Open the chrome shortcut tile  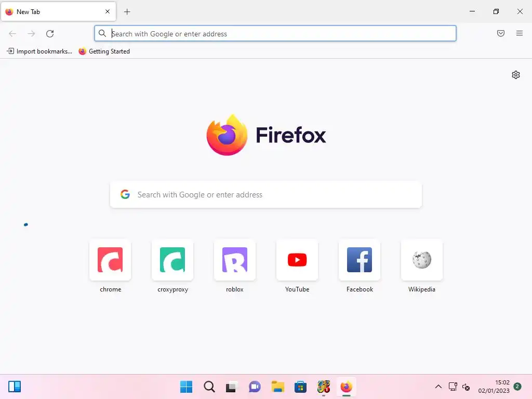click(x=110, y=260)
